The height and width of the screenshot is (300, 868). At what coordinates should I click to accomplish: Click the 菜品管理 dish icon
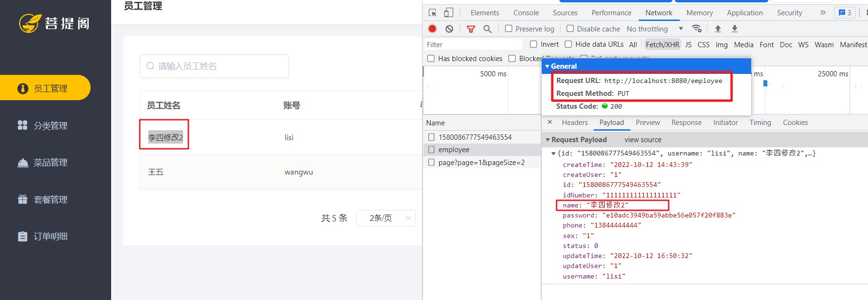22,163
